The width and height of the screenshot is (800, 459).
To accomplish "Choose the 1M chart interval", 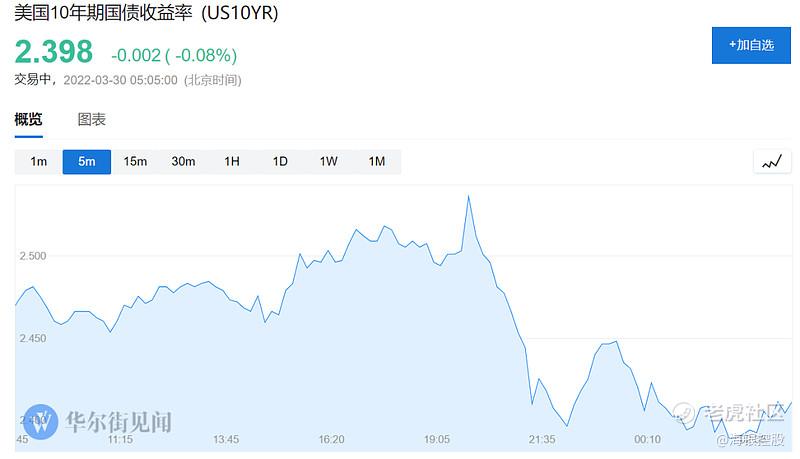I will [x=377, y=162].
